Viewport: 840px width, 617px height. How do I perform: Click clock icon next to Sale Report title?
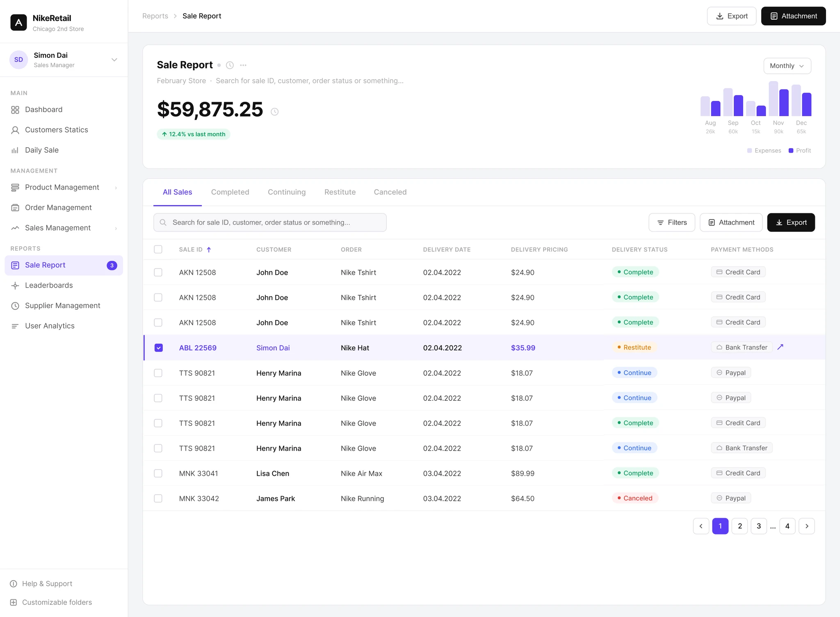click(x=230, y=65)
